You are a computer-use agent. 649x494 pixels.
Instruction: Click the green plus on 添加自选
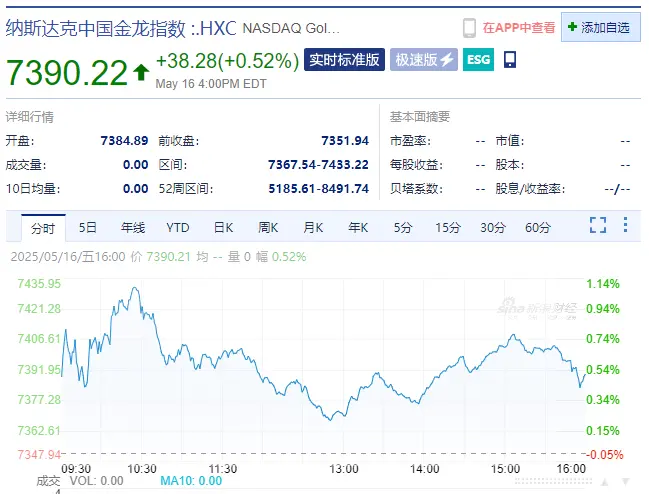[x=572, y=28]
